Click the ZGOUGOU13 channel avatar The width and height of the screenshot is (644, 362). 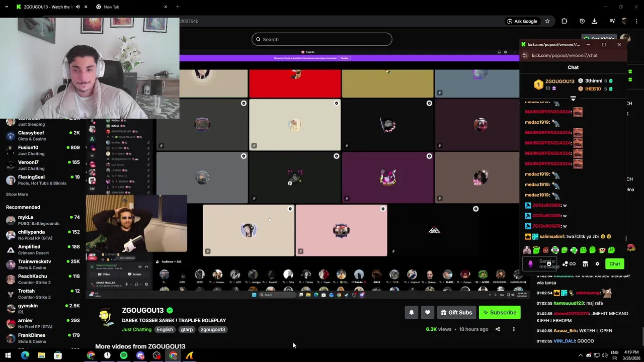(x=105, y=317)
